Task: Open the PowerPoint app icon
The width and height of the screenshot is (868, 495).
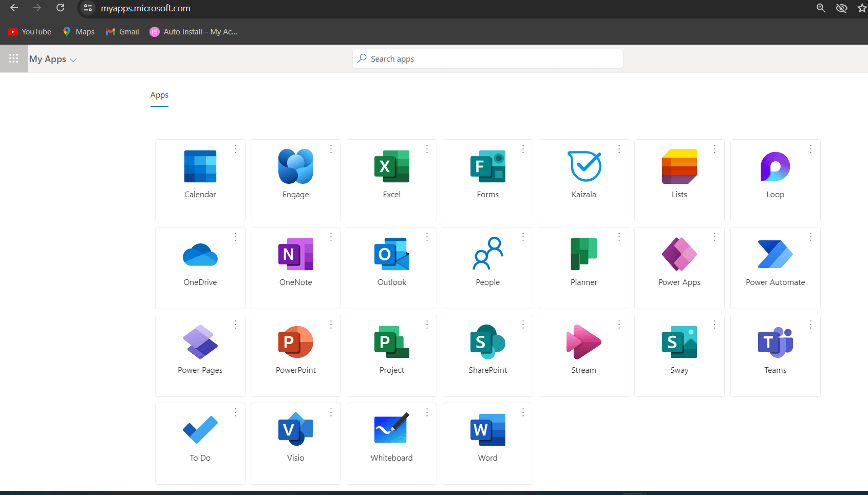Action: click(x=296, y=342)
